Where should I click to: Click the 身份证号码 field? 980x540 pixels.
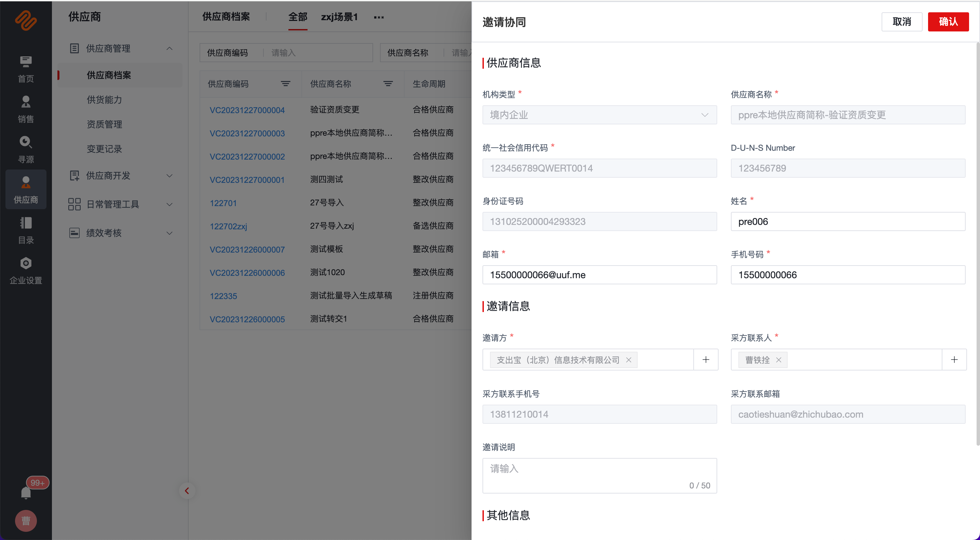600,221
